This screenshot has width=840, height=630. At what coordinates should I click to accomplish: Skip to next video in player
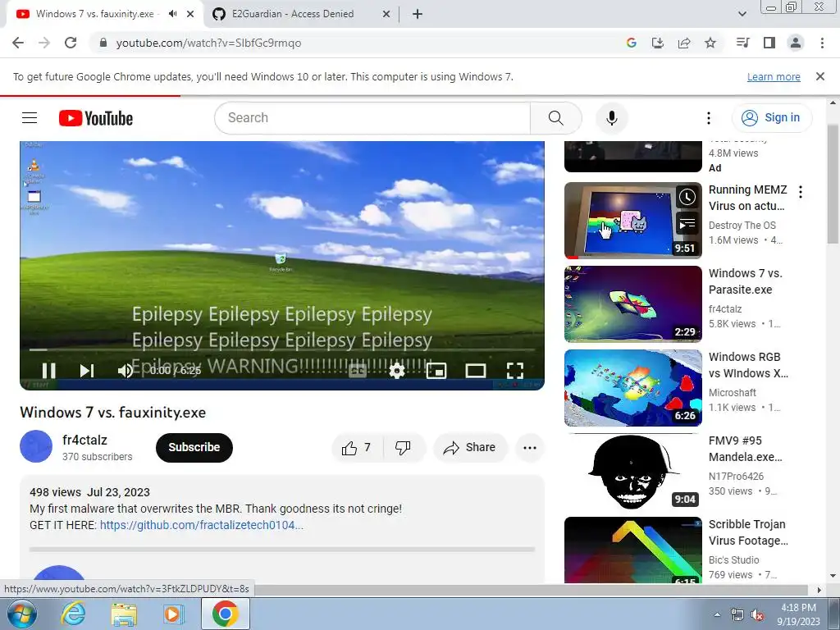(x=87, y=370)
